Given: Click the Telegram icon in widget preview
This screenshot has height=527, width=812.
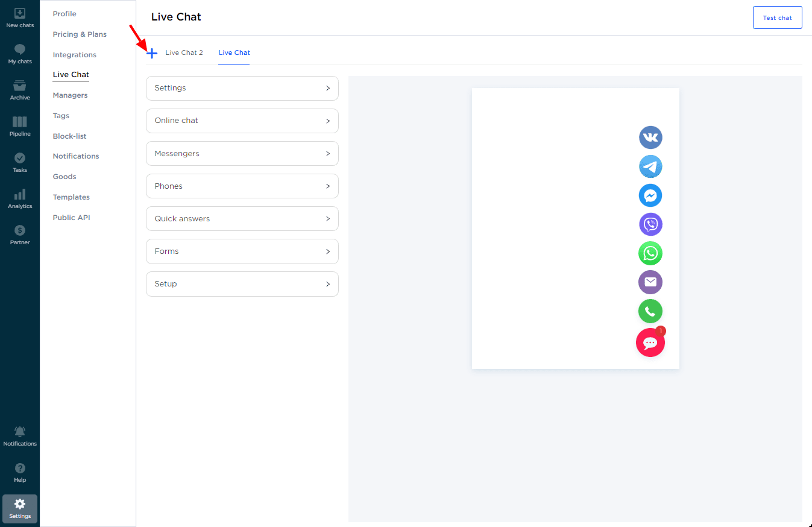Looking at the screenshot, I should click(650, 166).
